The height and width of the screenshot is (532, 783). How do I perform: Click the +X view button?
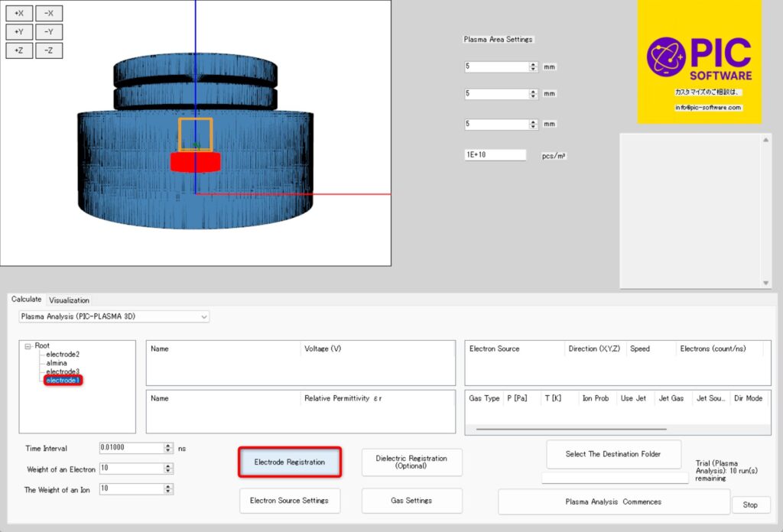(18, 13)
